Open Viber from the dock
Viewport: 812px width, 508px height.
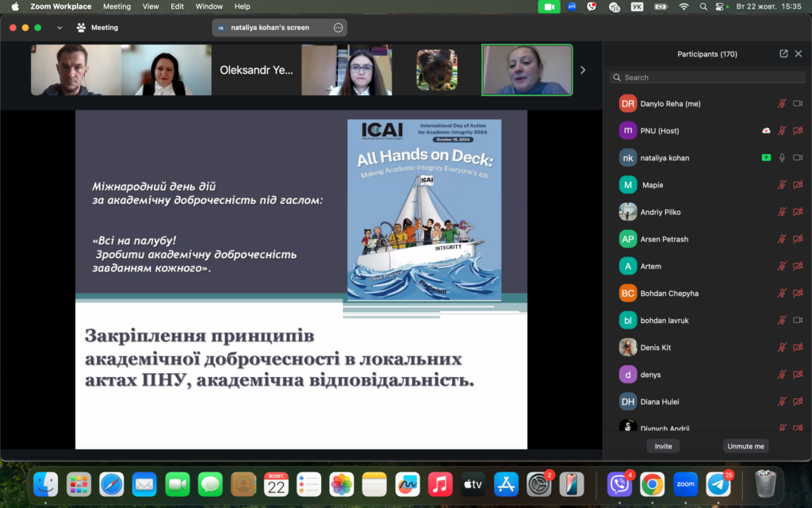point(619,485)
